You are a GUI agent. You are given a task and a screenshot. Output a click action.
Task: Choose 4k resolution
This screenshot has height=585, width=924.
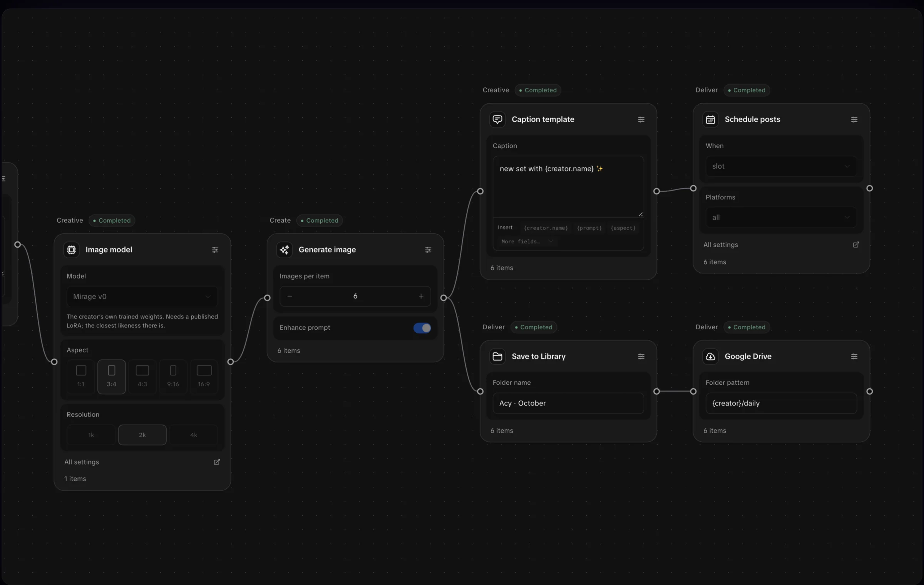click(x=194, y=435)
